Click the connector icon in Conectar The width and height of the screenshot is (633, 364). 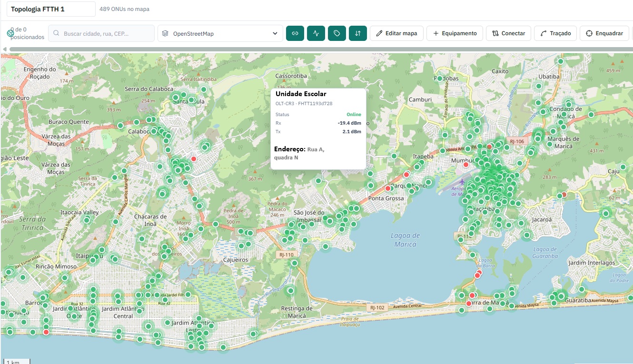pyautogui.click(x=495, y=33)
